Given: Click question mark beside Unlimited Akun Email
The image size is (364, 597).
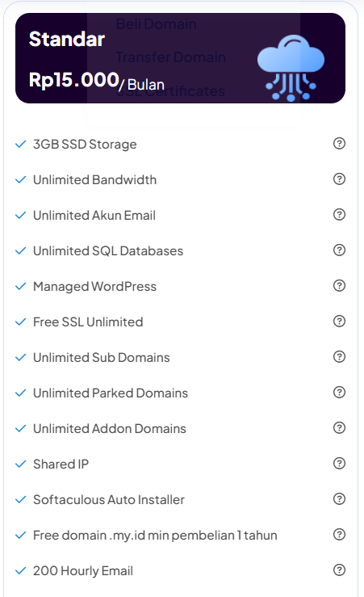Looking at the screenshot, I should [x=339, y=214].
